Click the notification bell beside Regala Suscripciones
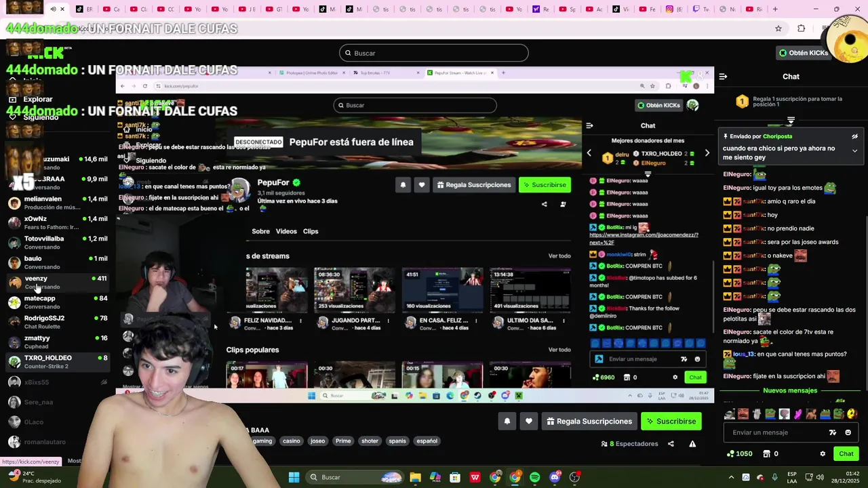The image size is (868, 488). tap(507, 422)
